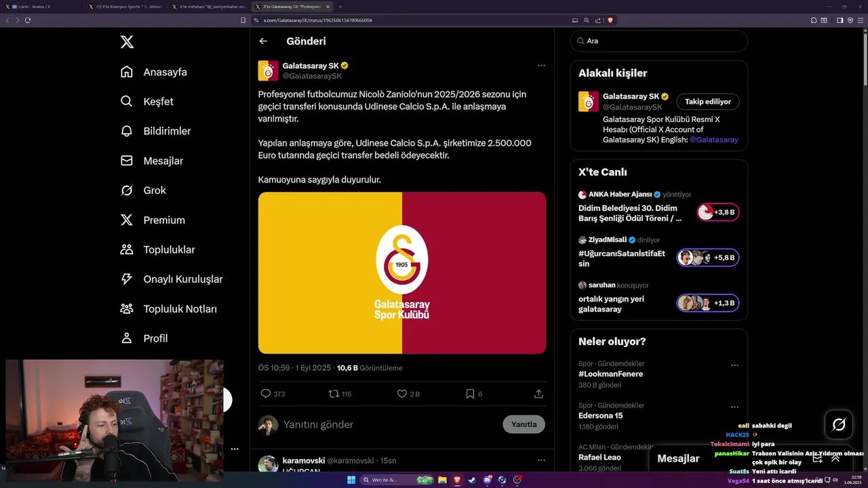Switch to the X'te metehan tab

click(x=209, y=7)
